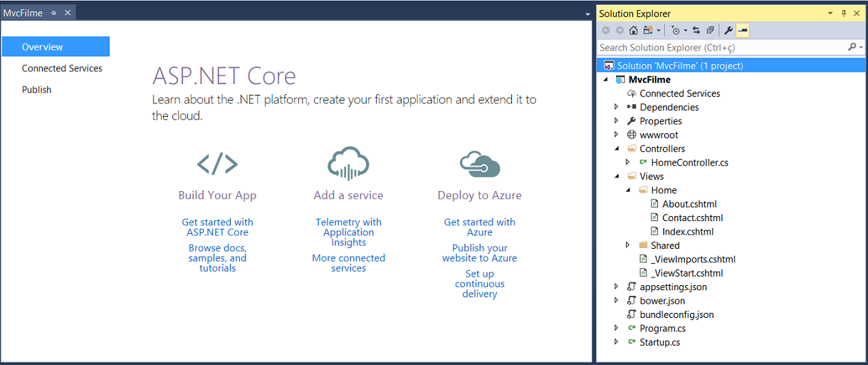Click the Pending Changes Filter clock icon
Image resolution: width=868 pixels, height=365 pixels.
pyautogui.click(x=676, y=31)
